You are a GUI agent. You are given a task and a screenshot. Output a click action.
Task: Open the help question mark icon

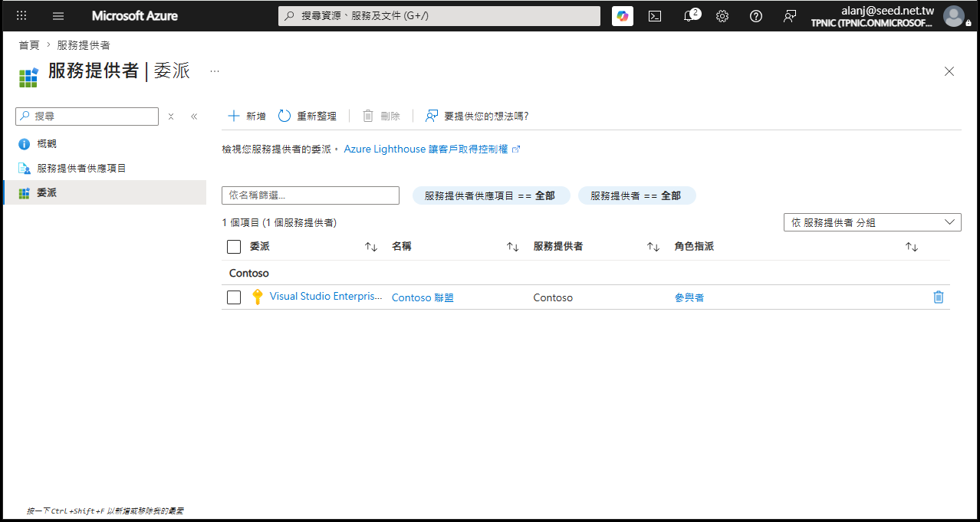(x=756, y=16)
